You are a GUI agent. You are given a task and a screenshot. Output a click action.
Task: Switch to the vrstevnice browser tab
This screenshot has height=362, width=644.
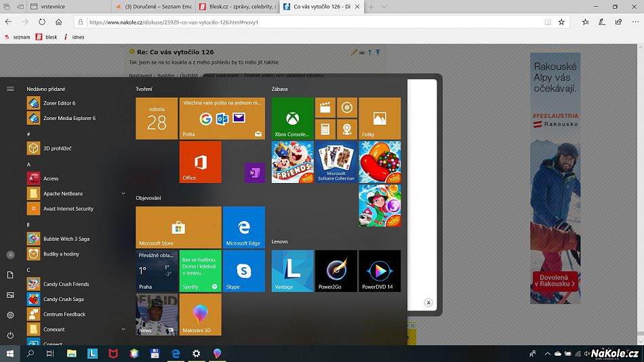click(69, 7)
